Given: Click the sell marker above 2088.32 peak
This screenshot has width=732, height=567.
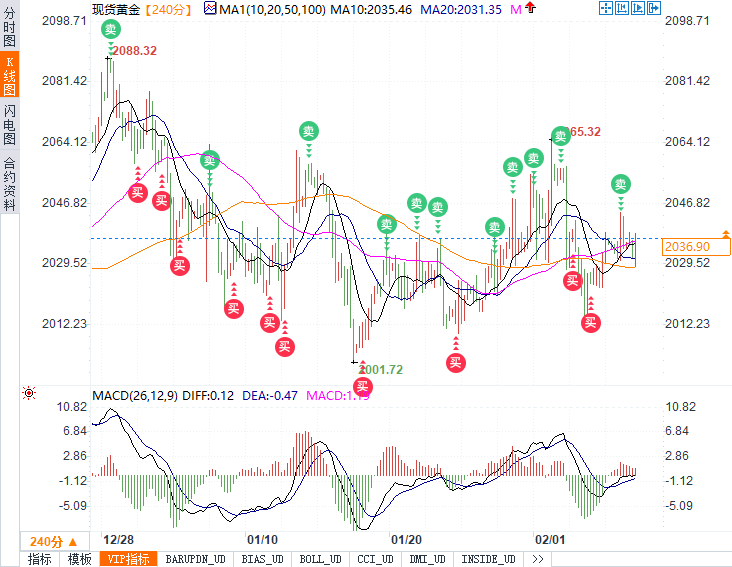Looking at the screenshot, I should [111, 28].
